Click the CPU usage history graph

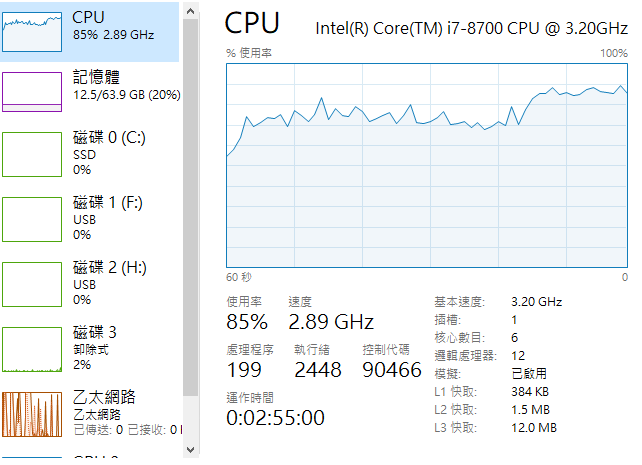427,165
